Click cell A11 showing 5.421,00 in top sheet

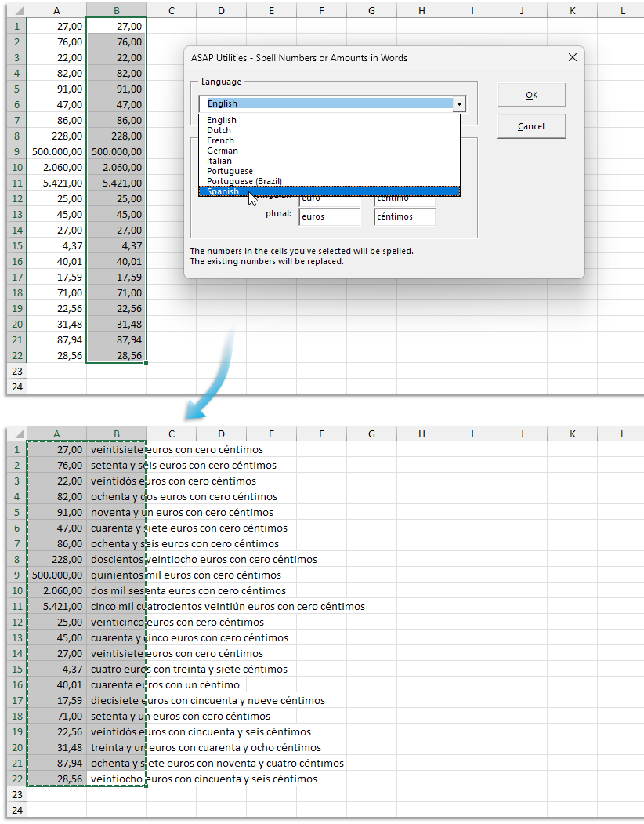[56, 183]
